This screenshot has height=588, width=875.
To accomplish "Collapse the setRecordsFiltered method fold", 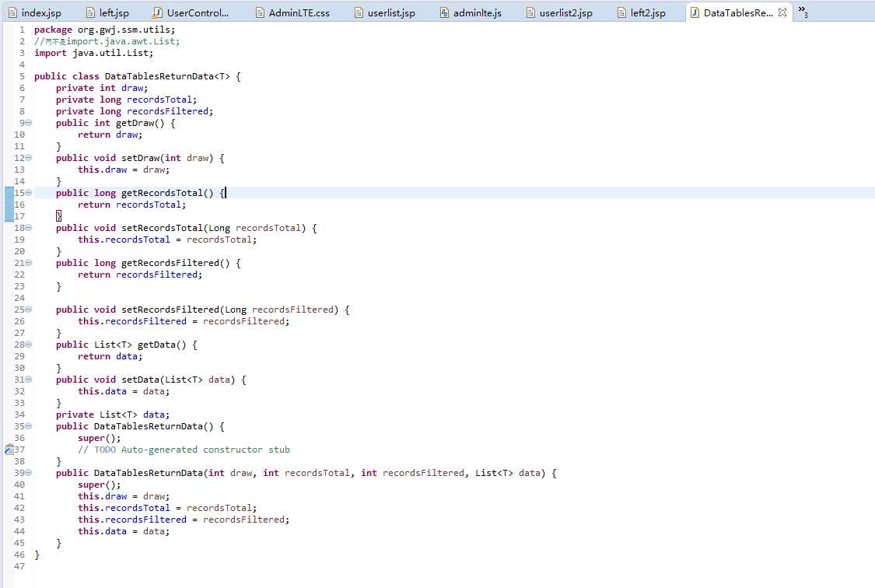I will point(29,310).
